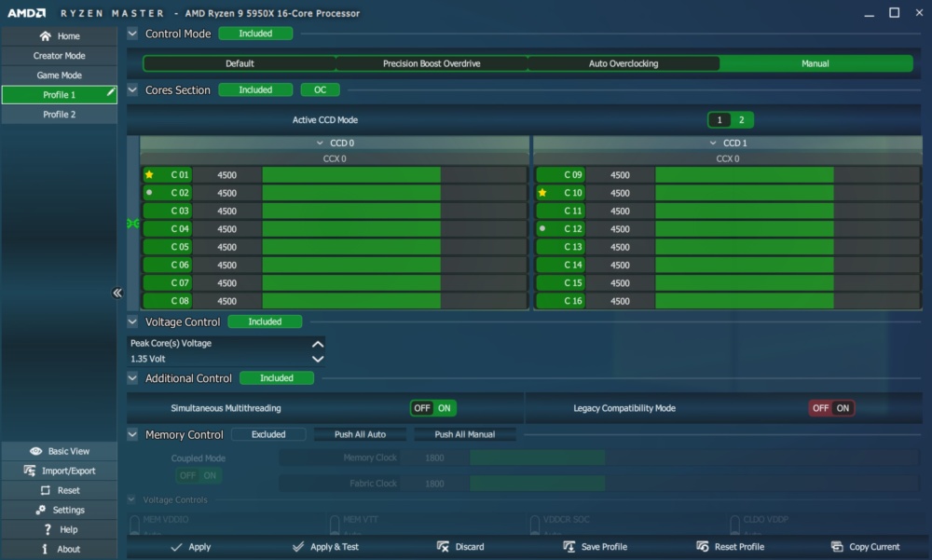Click the Reset square icon in sidebar
Image resolution: width=932 pixels, height=560 pixels.
click(x=45, y=490)
